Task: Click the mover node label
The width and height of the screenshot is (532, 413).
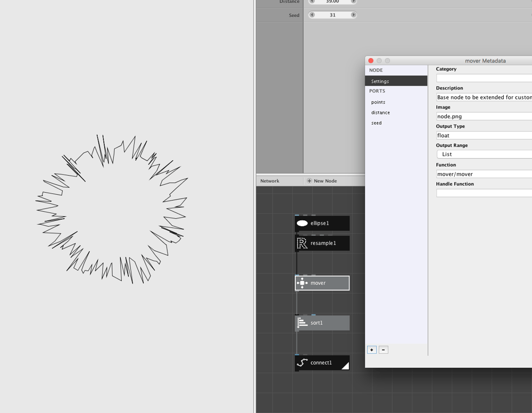Action: pos(318,283)
